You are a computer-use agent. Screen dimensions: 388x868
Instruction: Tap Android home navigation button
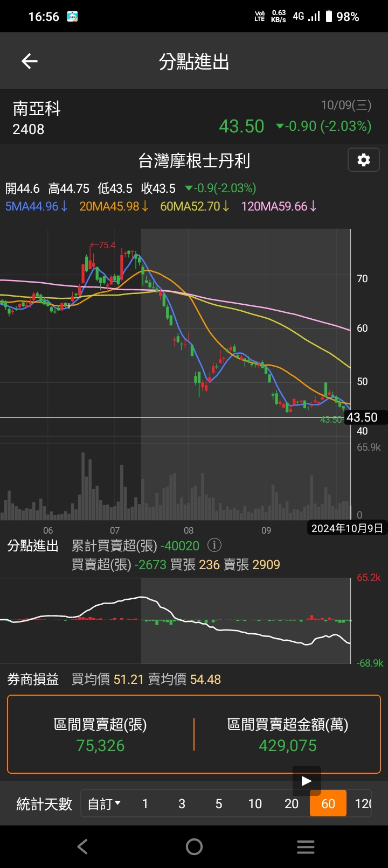point(194,846)
